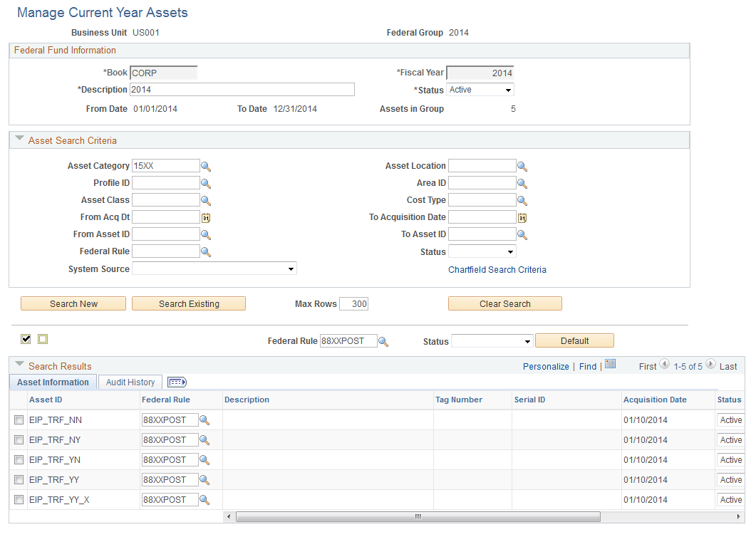
Task: Click the select-all checkbox above Search Results
Action: click(26, 340)
